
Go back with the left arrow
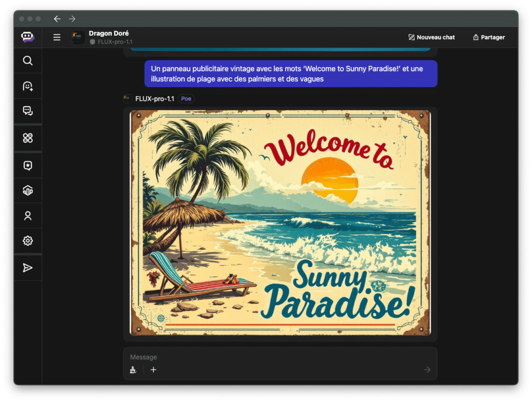coord(57,19)
